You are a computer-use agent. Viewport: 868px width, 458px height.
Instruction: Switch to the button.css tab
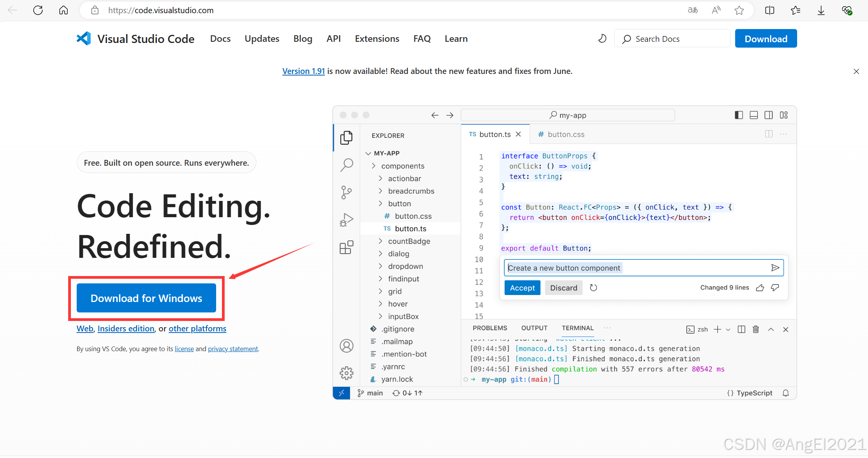point(561,134)
